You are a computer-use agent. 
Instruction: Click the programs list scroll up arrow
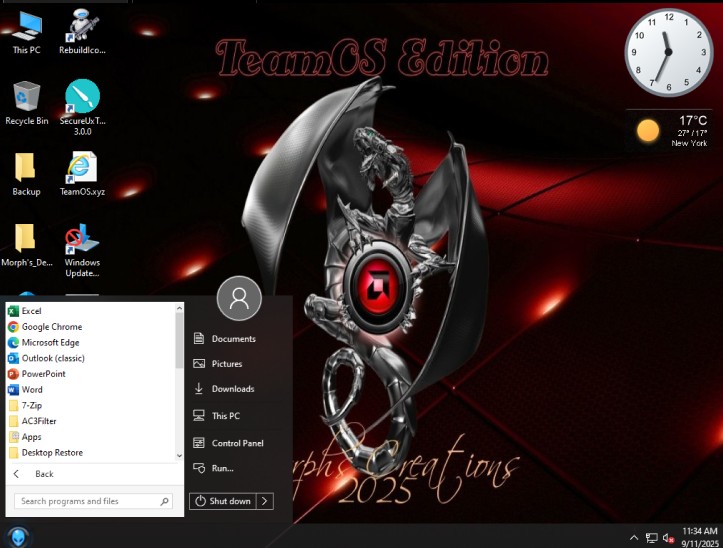click(179, 308)
